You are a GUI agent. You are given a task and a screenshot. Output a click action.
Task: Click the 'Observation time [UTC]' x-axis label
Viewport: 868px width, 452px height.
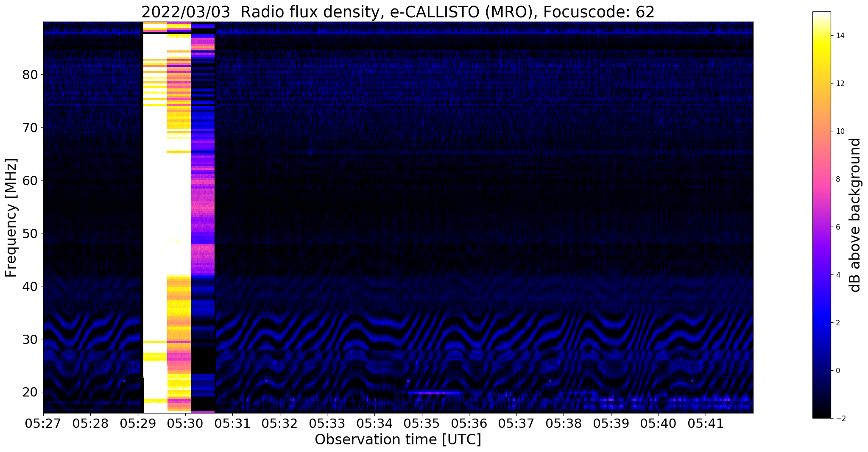[398, 440]
